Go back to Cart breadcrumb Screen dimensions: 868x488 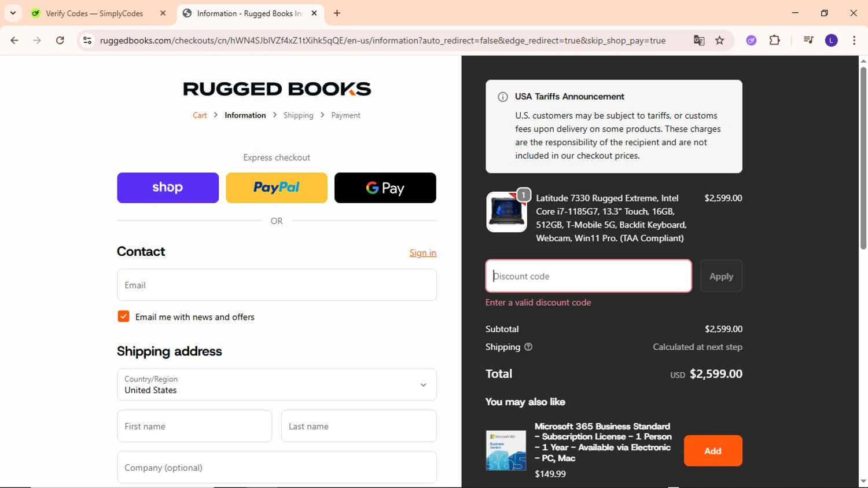[200, 115]
